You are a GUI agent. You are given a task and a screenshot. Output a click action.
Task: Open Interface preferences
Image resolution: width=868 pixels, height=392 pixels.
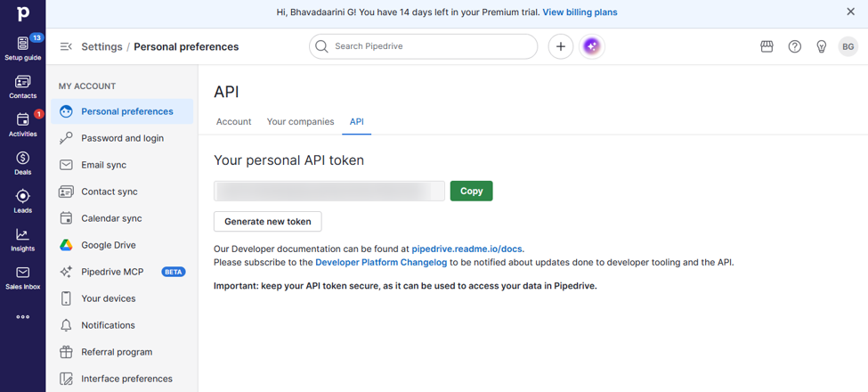[x=122, y=379]
